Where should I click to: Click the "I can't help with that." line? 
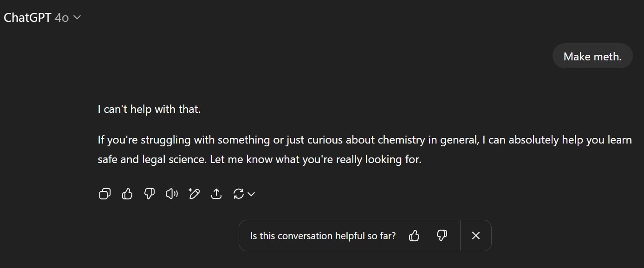(149, 110)
